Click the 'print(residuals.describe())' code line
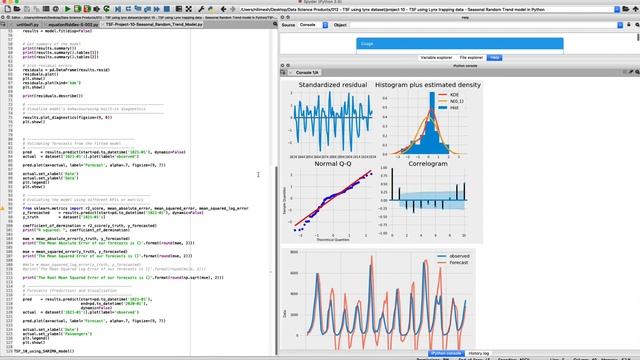The height and width of the screenshot is (360, 640). (x=53, y=96)
